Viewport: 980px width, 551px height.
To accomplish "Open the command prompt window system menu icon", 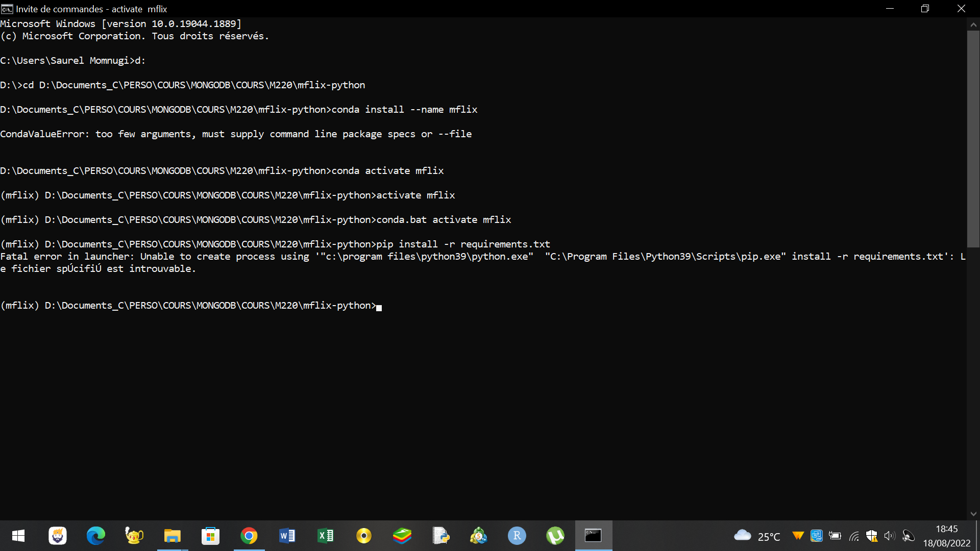I will tap(7, 9).
